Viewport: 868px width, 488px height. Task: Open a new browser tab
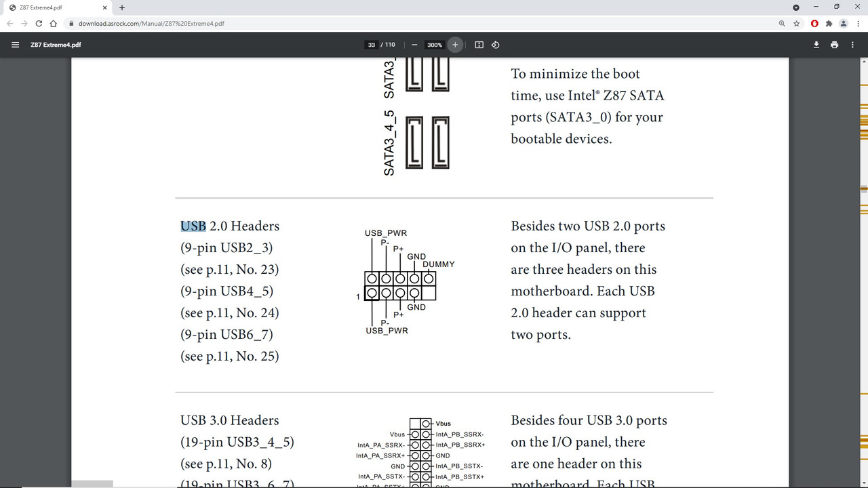122,7
